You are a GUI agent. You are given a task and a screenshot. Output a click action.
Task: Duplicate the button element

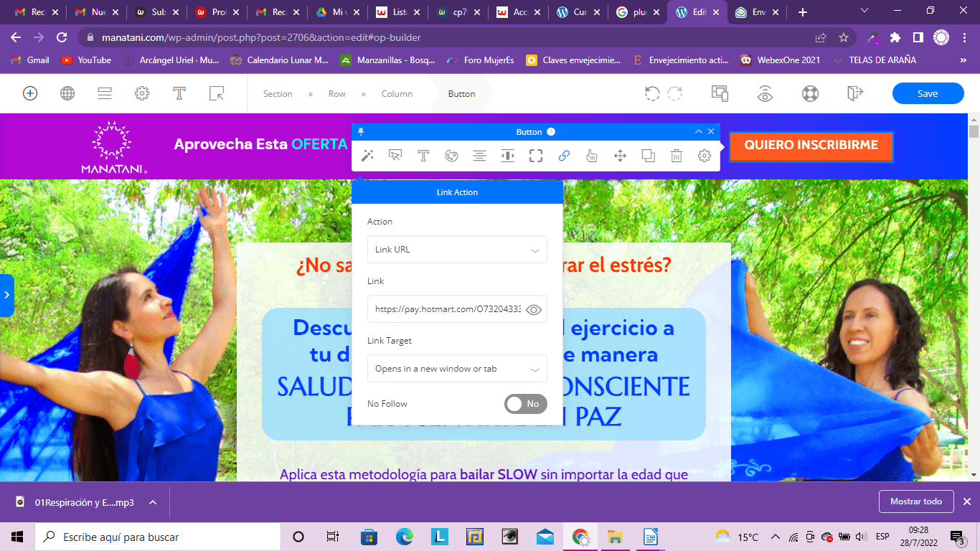point(649,156)
